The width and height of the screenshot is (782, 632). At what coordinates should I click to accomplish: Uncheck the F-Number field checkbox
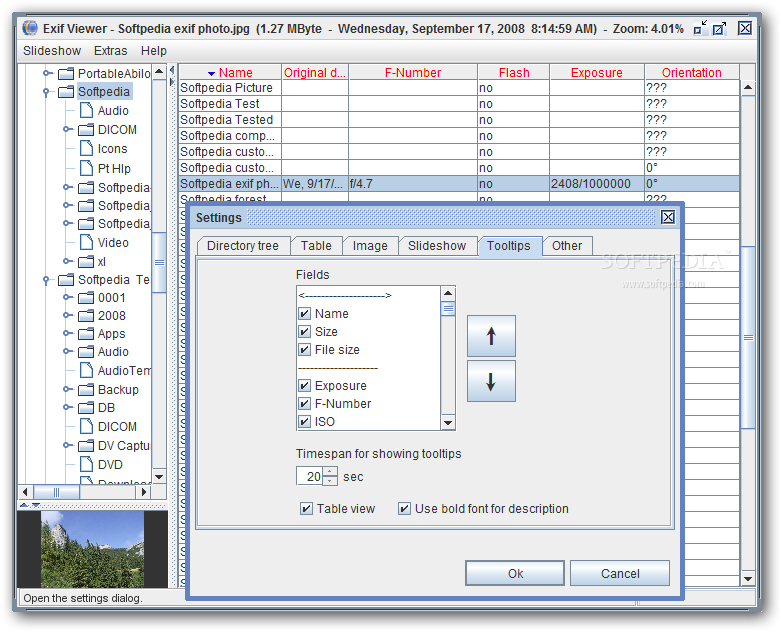tap(304, 404)
